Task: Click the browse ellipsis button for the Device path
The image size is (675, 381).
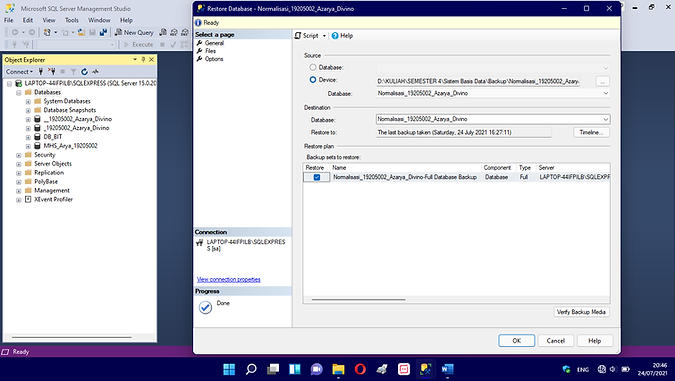Action: coord(602,81)
